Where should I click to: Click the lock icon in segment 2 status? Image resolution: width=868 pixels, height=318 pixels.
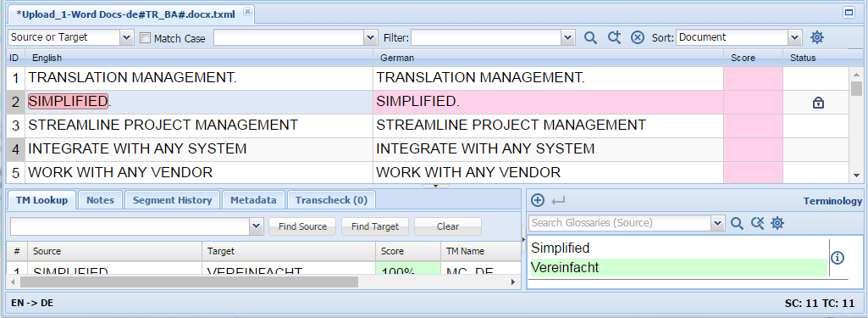click(818, 103)
